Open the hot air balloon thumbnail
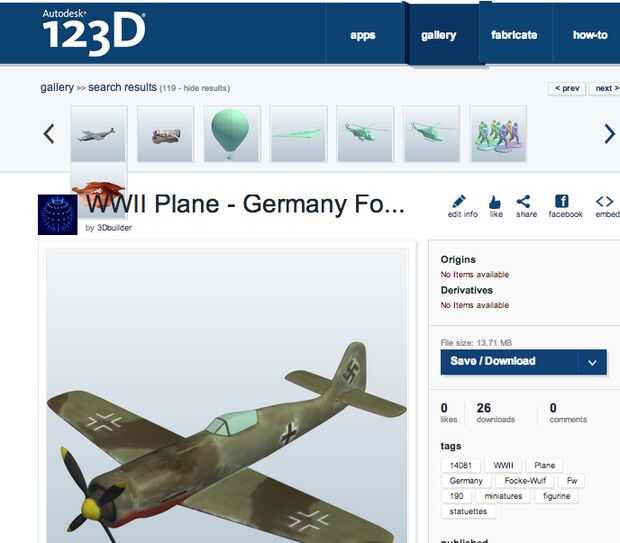620x543 pixels. [232, 134]
